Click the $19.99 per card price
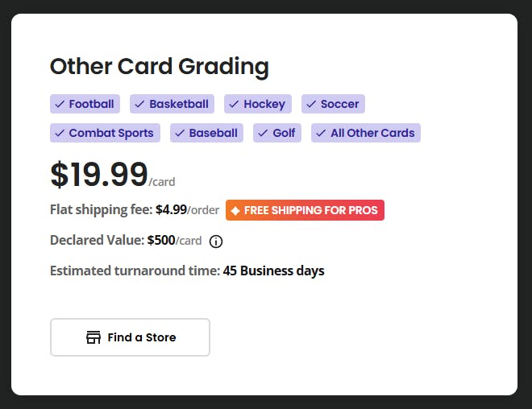 click(113, 175)
